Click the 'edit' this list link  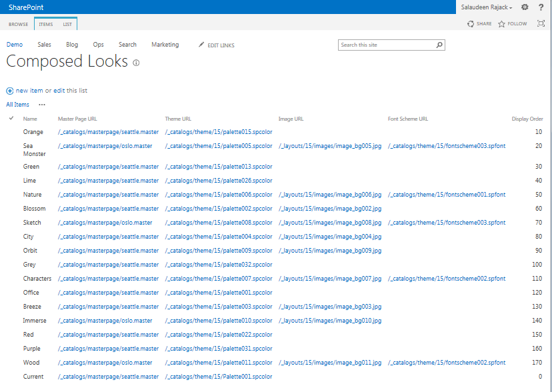click(x=59, y=91)
